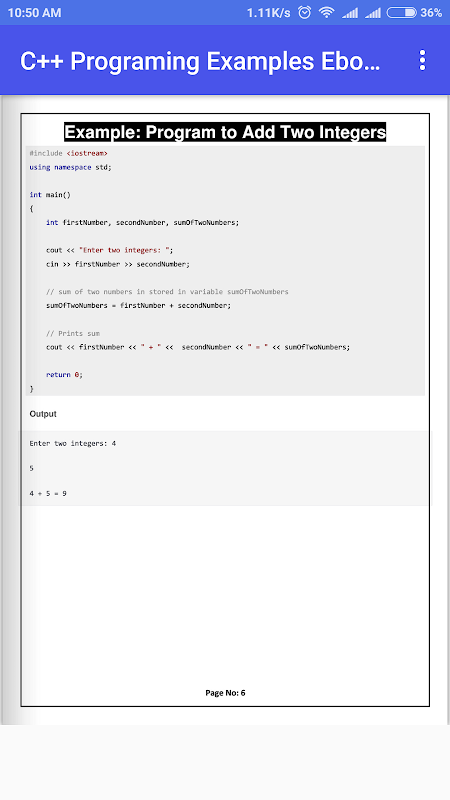The image size is (450, 800).
Task: Tap the cin >> firstNumber code line
Action: [118, 264]
